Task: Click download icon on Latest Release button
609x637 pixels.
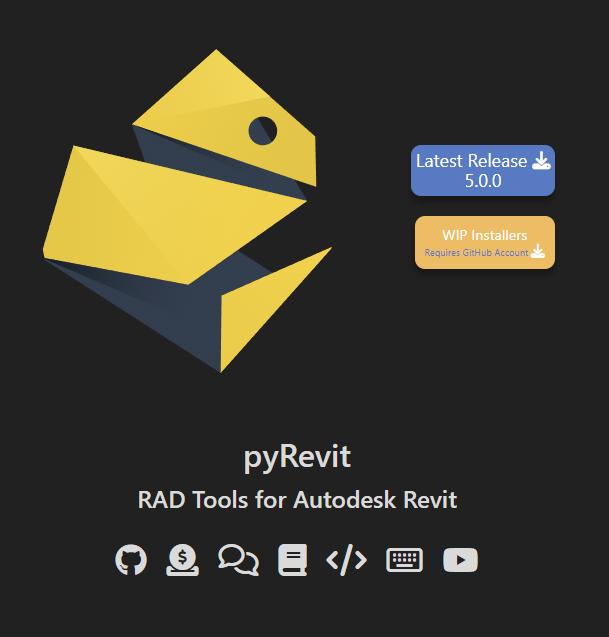Action: pos(540,160)
